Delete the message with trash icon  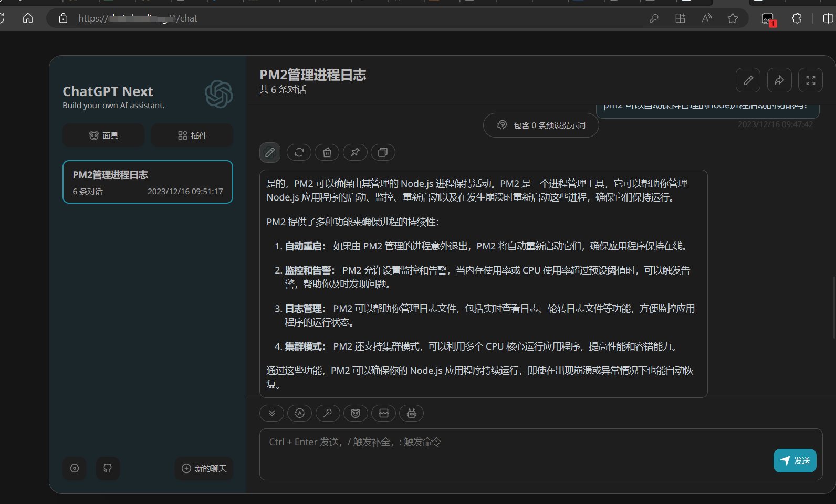327,152
